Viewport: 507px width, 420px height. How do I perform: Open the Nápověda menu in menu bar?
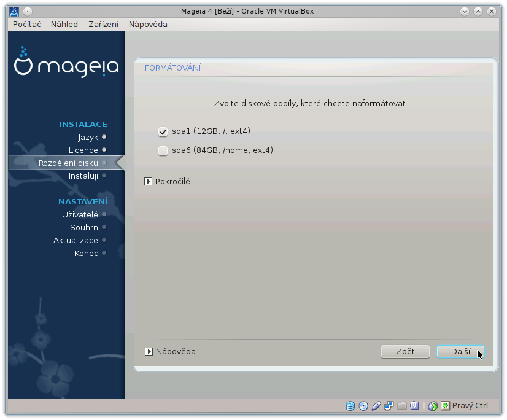148,25
